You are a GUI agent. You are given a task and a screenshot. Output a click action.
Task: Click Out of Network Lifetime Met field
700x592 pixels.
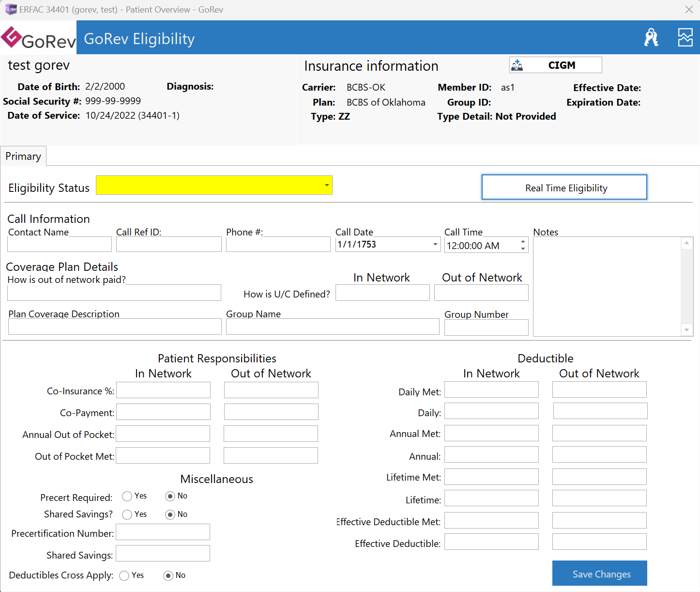pyautogui.click(x=599, y=477)
